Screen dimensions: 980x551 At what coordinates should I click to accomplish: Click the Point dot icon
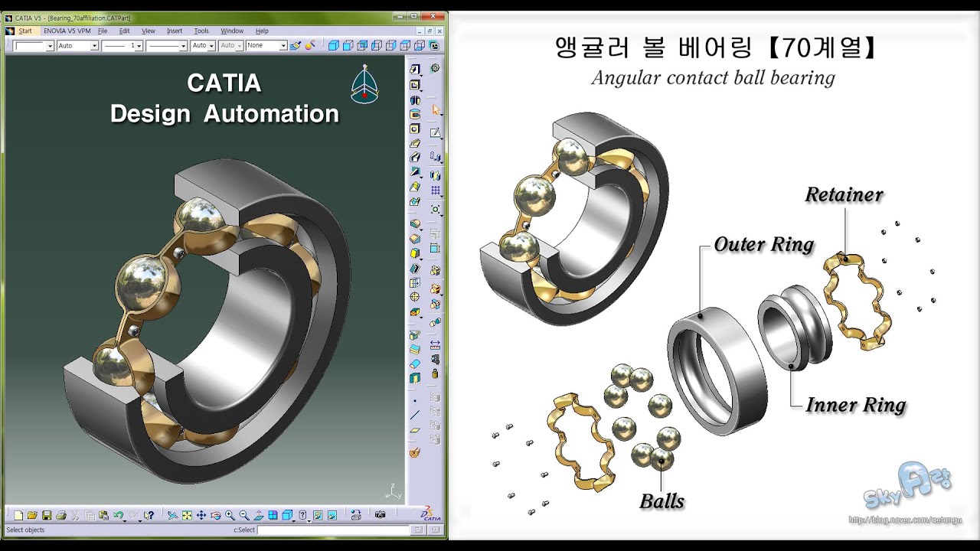click(x=415, y=401)
